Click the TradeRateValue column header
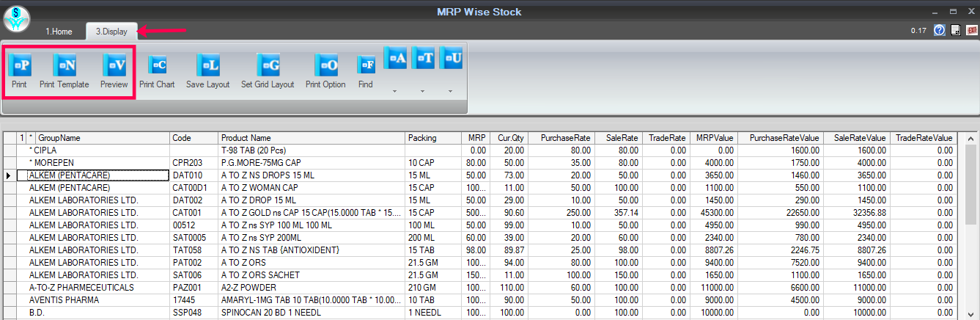The width and height of the screenshot is (980, 320). [x=924, y=138]
